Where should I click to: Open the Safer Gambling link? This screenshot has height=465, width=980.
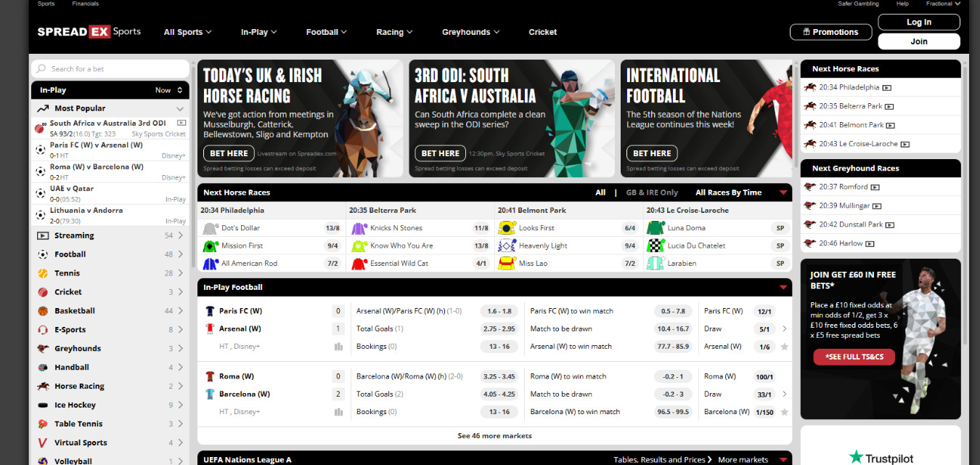point(858,4)
